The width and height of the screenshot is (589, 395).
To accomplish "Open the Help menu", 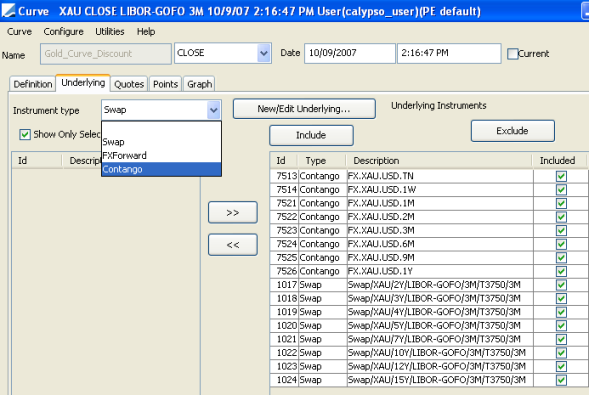I will point(146,32).
